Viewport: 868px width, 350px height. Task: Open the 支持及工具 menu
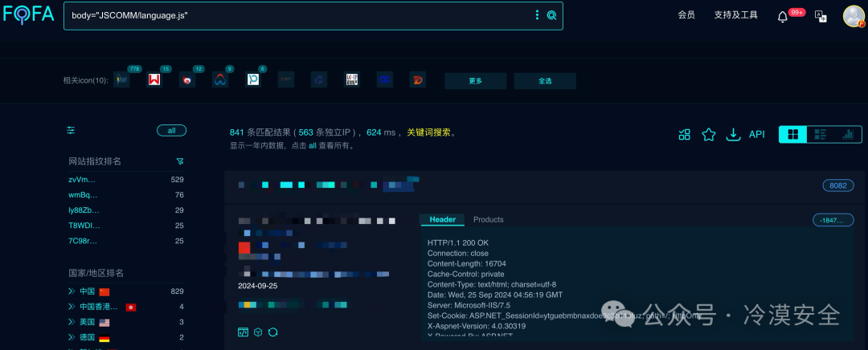click(x=735, y=15)
